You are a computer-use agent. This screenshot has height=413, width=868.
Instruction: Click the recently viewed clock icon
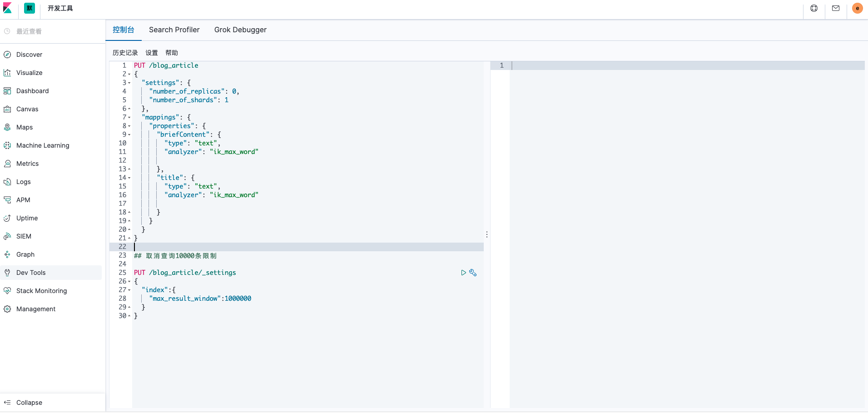click(7, 31)
